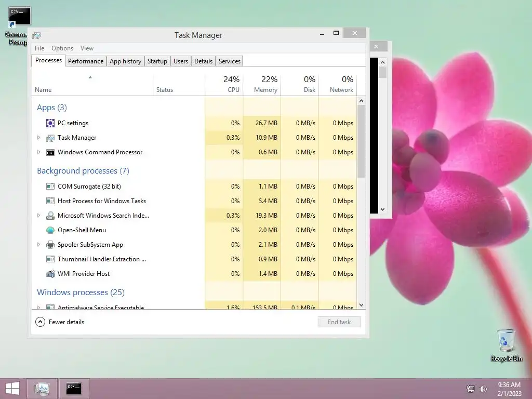Click the Task Manager process row icon
Viewport: 532px width, 399px height.
click(50, 138)
